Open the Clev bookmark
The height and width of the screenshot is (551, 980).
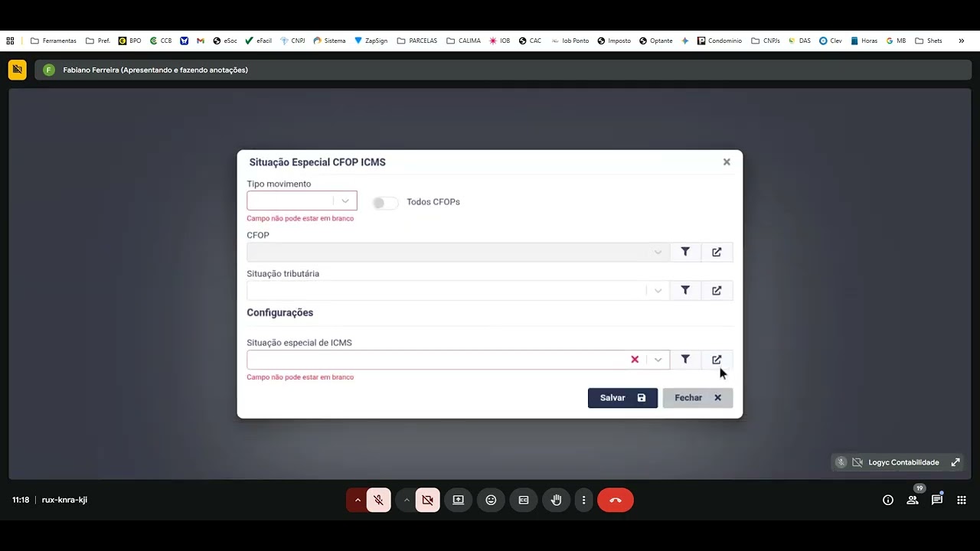[x=831, y=41]
